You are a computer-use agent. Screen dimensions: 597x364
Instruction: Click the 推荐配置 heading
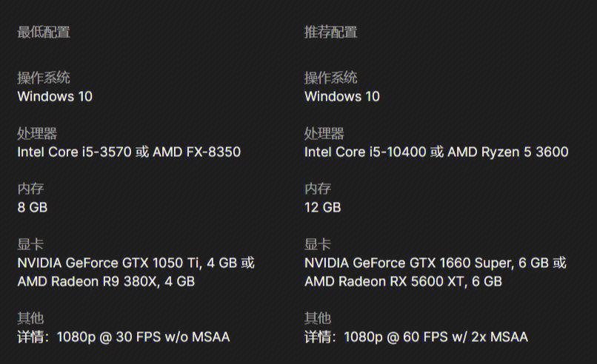pos(331,33)
